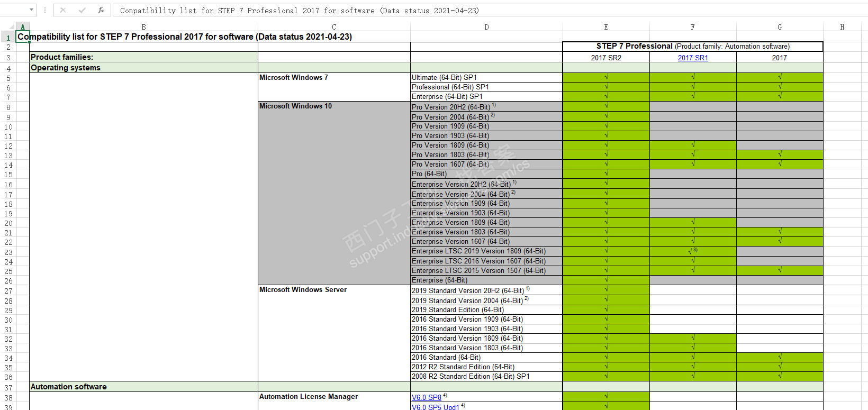Select column B header
Image resolution: width=868 pixels, height=410 pixels.
coord(143,27)
